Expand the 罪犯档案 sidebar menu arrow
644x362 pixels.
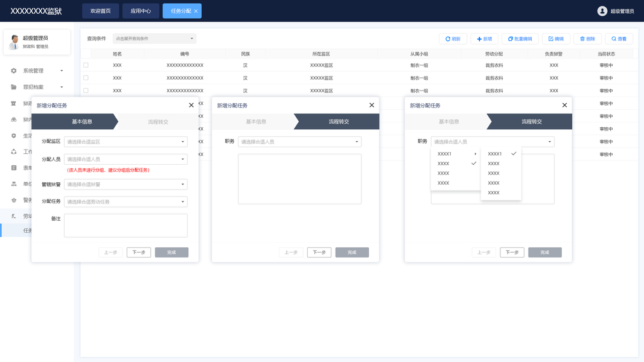(x=62, y=87)
